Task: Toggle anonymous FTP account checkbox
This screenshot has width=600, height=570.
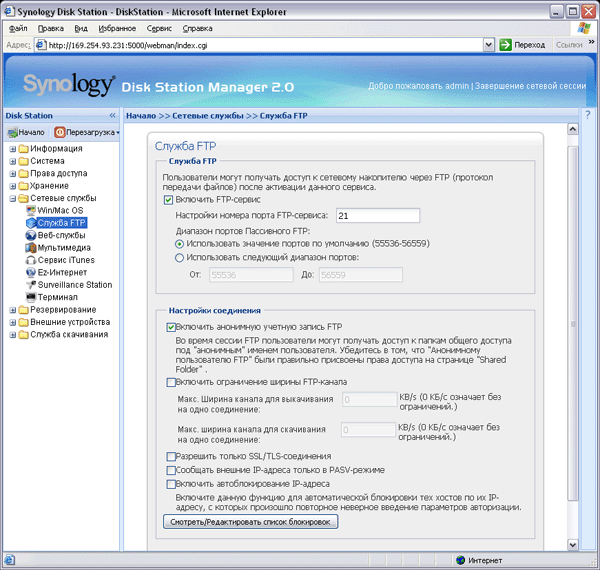Action: coord(171,327)
